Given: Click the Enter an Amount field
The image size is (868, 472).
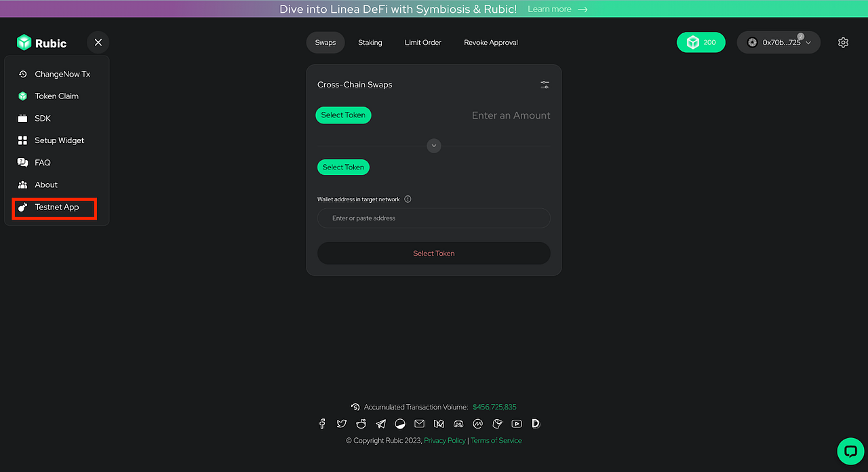Looking at the screenshot, I should point(511,115).
